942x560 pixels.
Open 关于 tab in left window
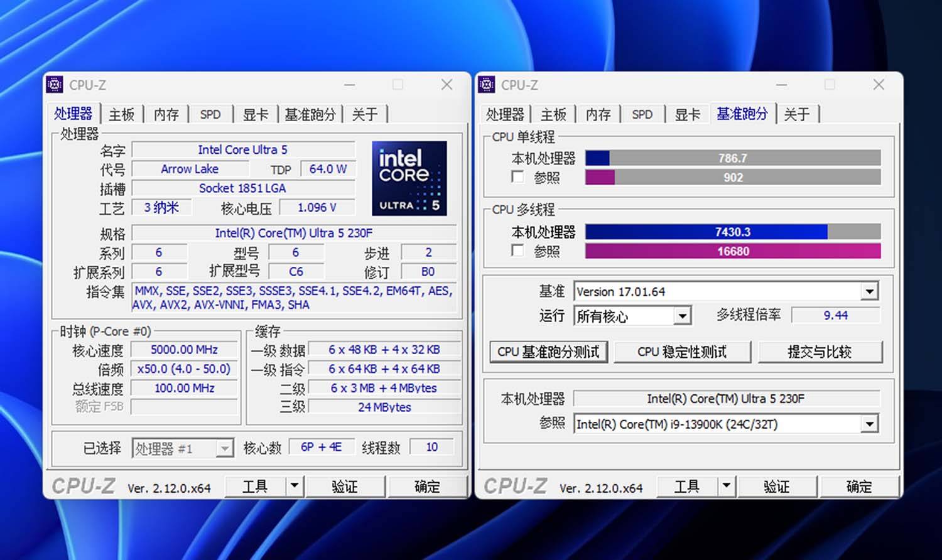pos(365,114)
